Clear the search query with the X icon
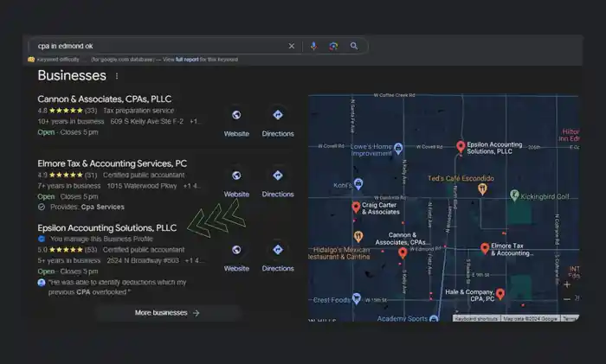 coord(292,46)
